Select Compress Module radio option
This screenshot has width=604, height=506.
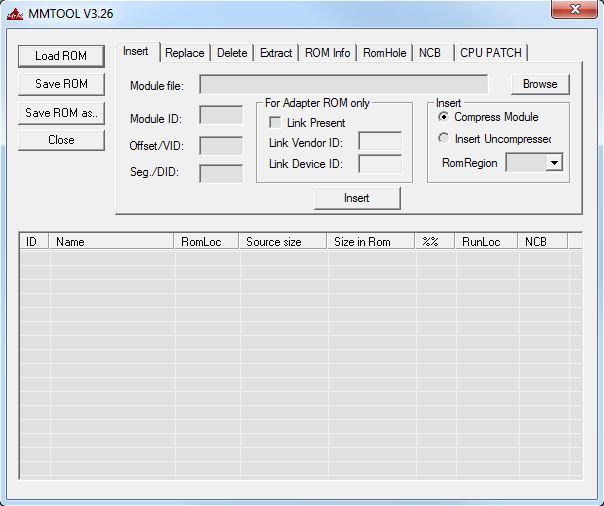[x=443, y=117]
